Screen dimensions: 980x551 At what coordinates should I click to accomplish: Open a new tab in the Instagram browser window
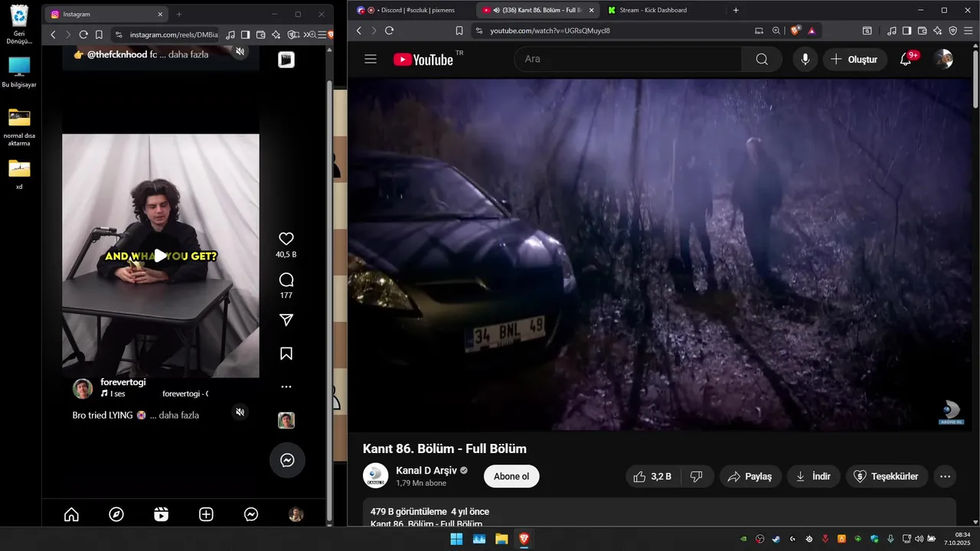(179, 14)
